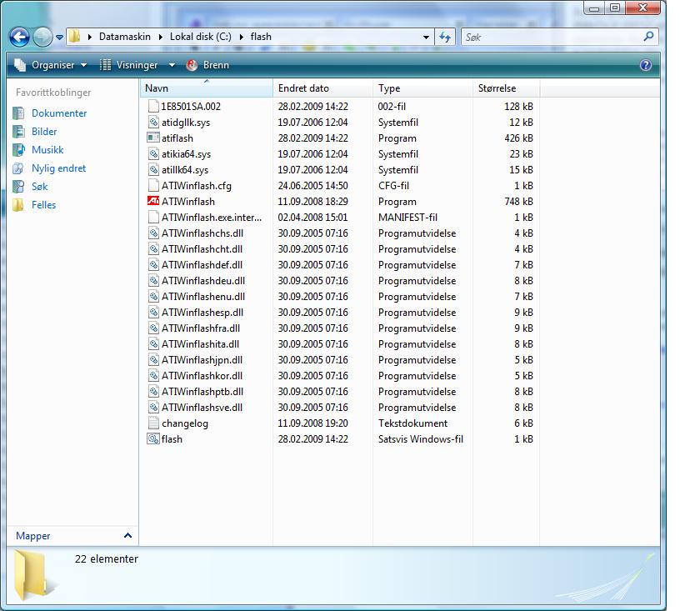Click the MANIFEST-fil type cell
Viewport: 700px width, 611px height.
pos(407,218)
